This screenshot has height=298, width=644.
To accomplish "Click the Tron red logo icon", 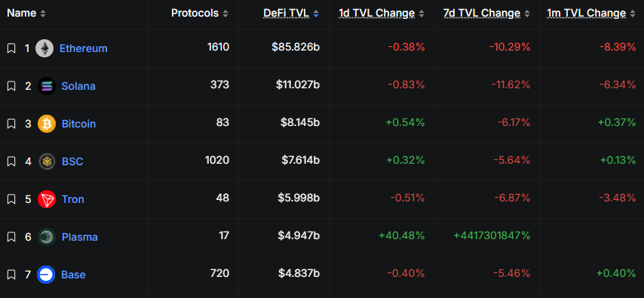I will (47, 199).
